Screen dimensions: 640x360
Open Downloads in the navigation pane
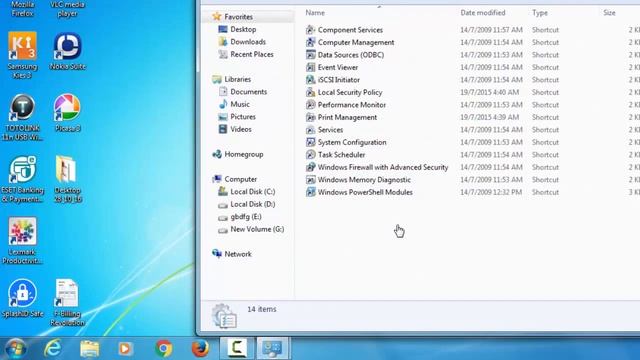(x=248, y=42)
